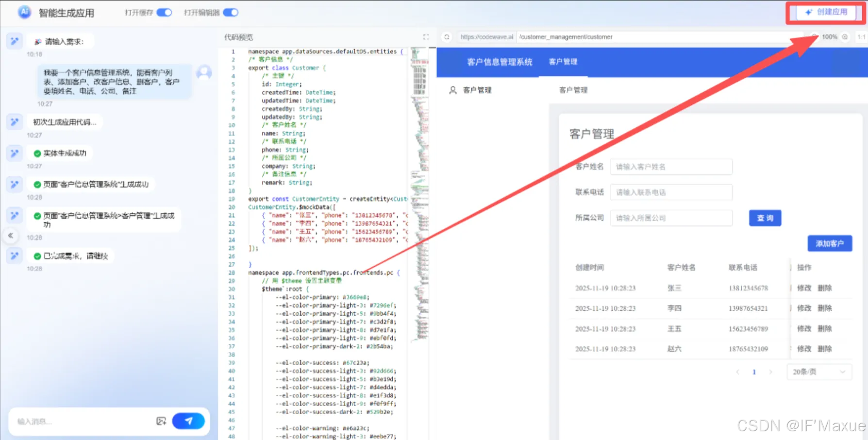Send the chat message with paper-plane button

[188, 421]
